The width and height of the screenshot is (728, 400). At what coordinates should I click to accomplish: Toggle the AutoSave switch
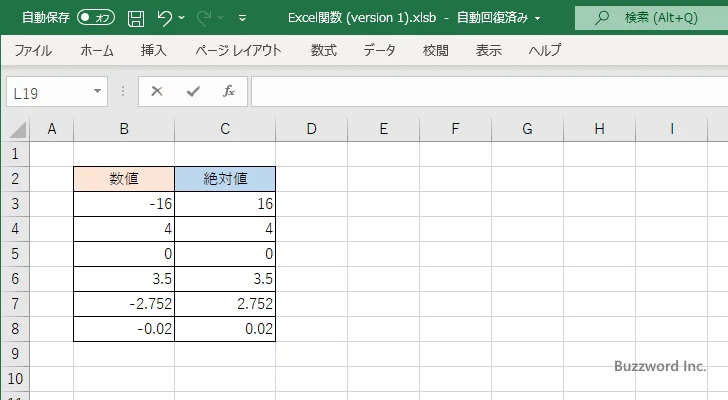[x=96, y=18]
